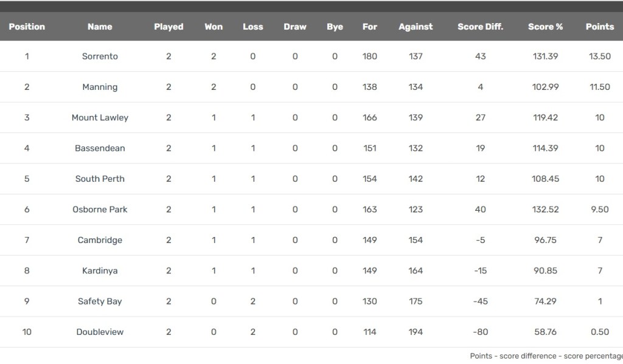The height and width of the screenshot is (364, 623).
Task: Click Osborne Park in the ladder
Action: pos(100,210)
